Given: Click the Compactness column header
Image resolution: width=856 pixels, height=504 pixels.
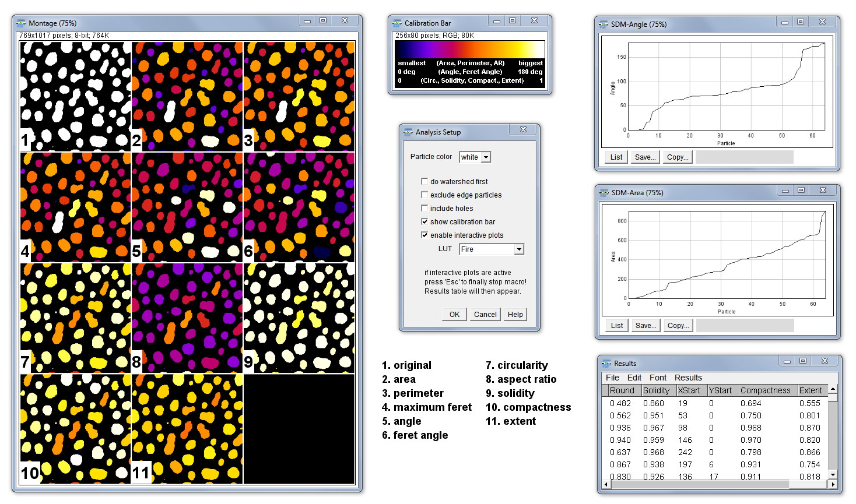Looking at the screenshot, I should (x=768, y=390).
